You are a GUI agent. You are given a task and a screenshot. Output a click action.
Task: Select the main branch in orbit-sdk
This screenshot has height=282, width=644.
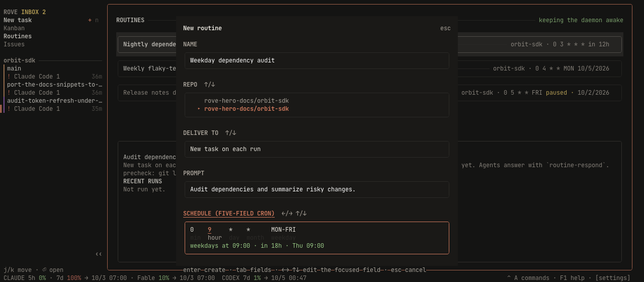pos(14,68)
